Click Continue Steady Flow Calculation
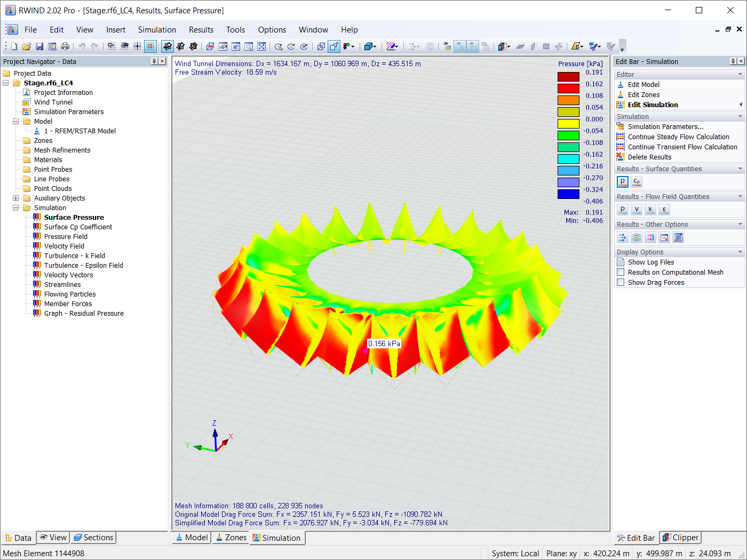This screenshot has height=560, width=747. (678, 137)
